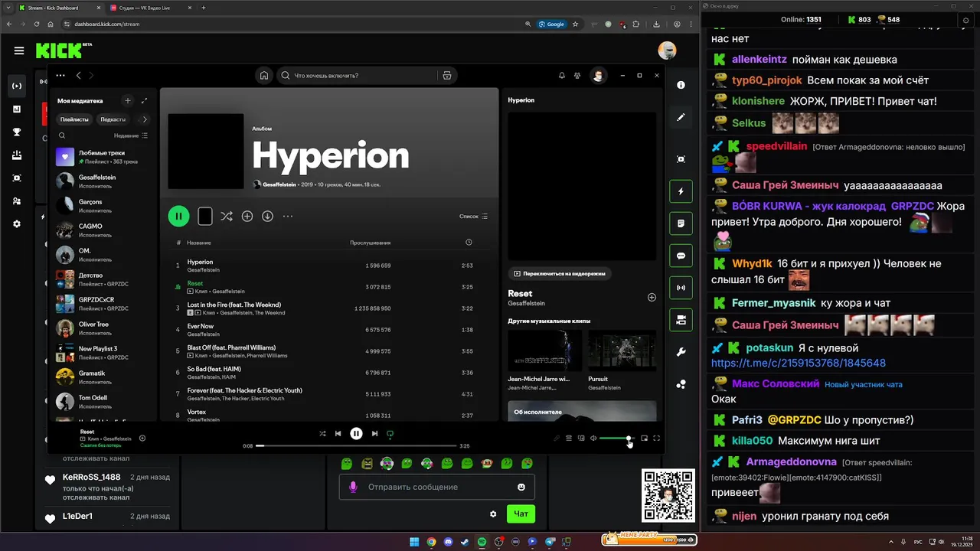Open Kick wrench tools icon

[681, 352]
